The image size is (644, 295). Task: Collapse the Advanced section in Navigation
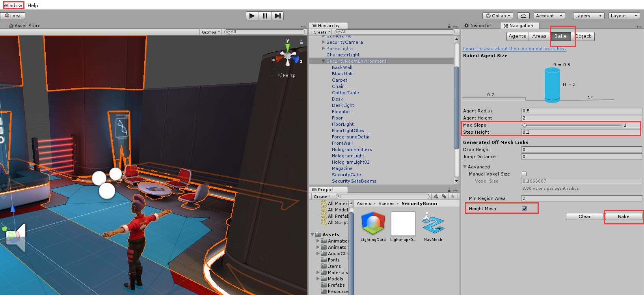pos(465,167)
